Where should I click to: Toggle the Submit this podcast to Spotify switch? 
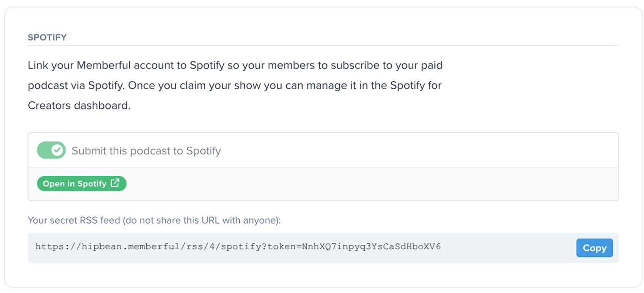coord(51,151)
